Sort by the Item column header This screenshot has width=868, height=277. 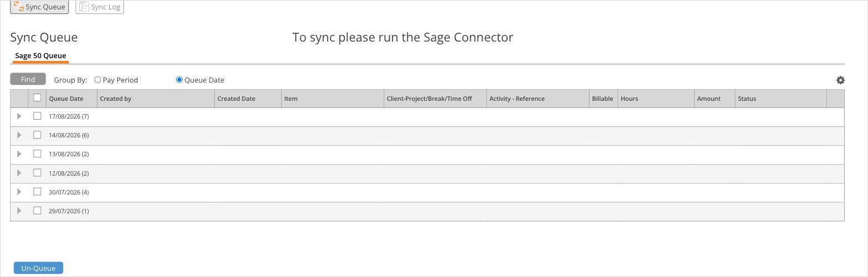pos(333,99)
